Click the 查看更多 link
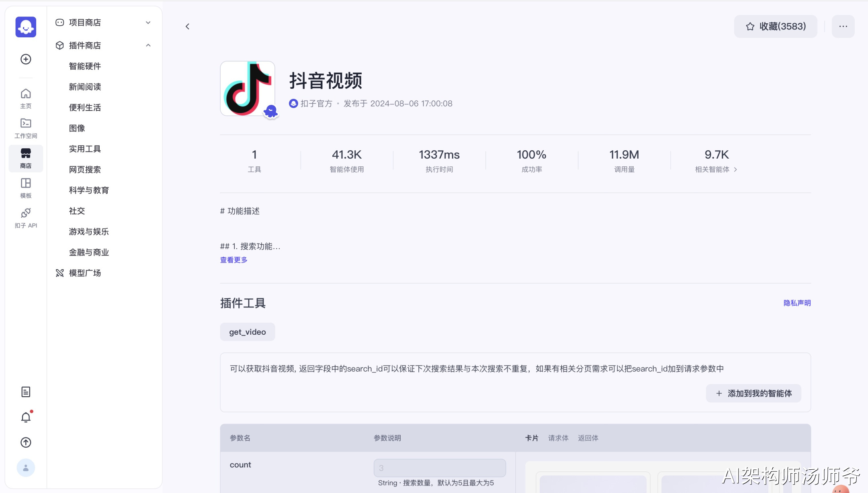The image size is (868, 493). coord(233,260)
